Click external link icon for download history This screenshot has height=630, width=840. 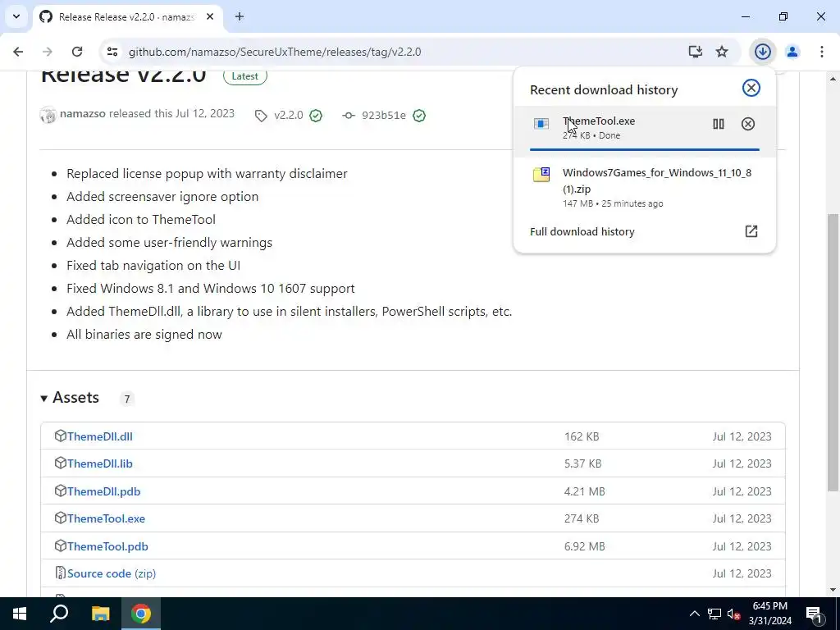pos(751,231)
